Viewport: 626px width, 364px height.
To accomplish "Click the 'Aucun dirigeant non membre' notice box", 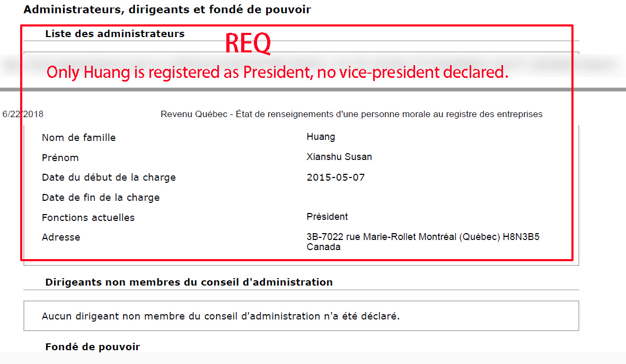I will tap(301, 316).
